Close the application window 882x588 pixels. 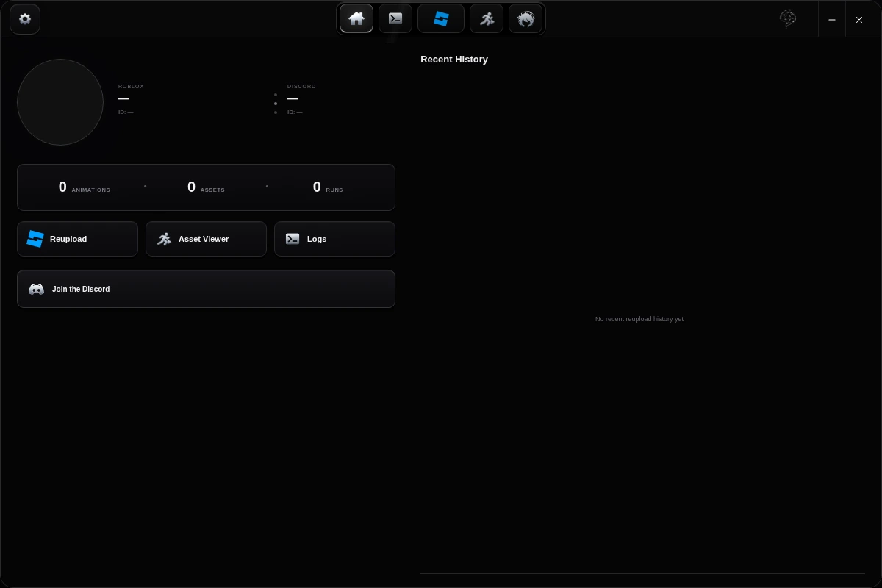859,19
